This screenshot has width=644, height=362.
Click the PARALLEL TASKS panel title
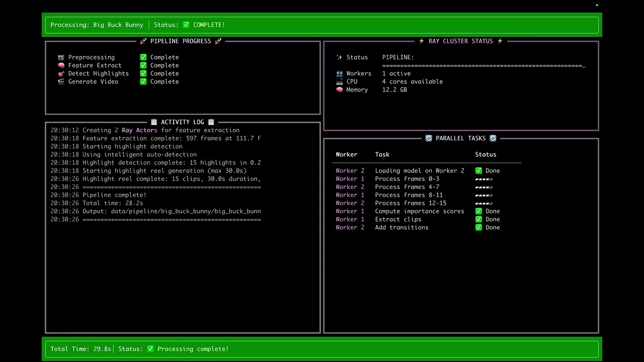461,138
